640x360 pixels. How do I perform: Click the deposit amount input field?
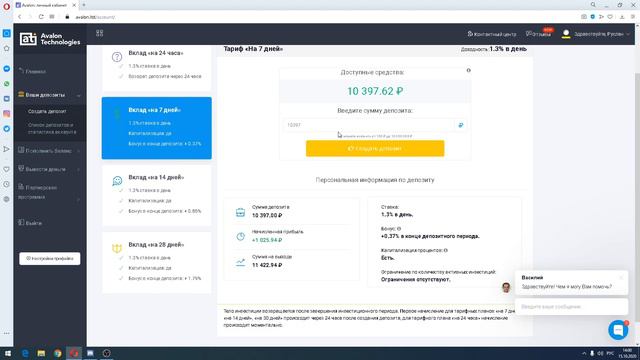point(370,125)
